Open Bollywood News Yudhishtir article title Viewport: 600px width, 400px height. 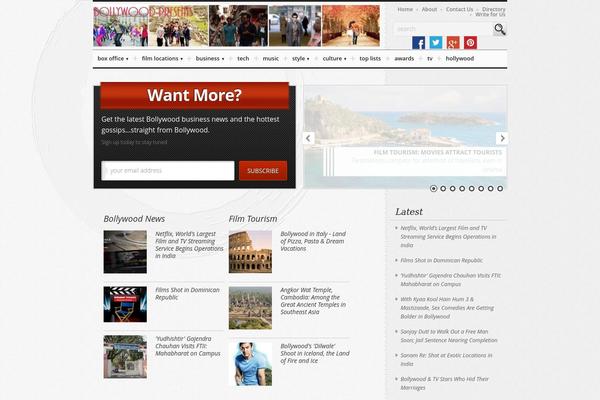[188, 346]
